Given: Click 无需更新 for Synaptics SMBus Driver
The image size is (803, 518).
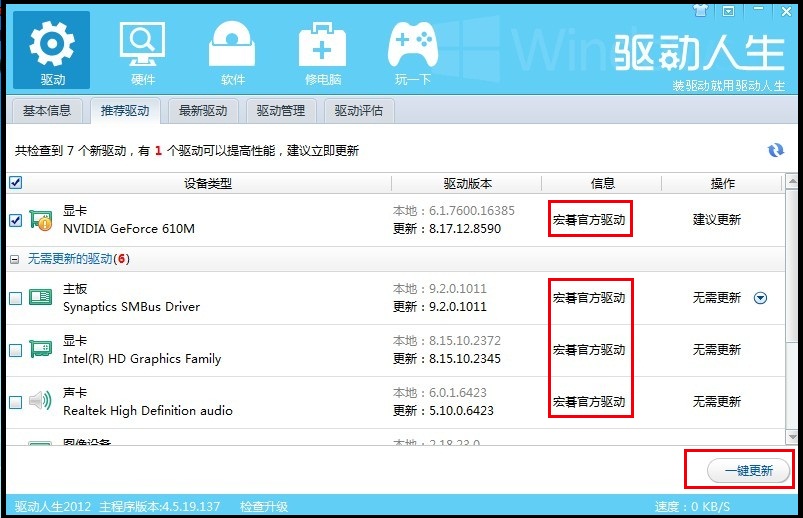Looking at the screenshot, I should (x=716, y=298).
